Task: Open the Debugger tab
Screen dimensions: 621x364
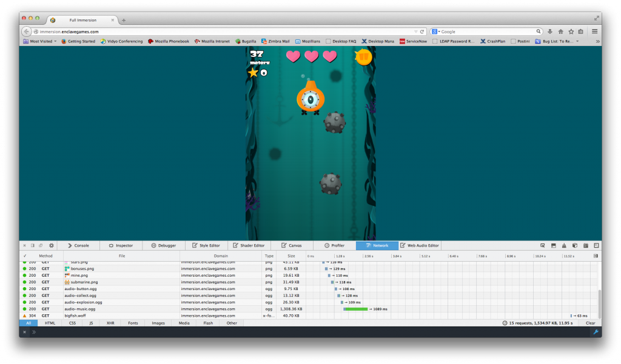Action: tap(163, 245)
